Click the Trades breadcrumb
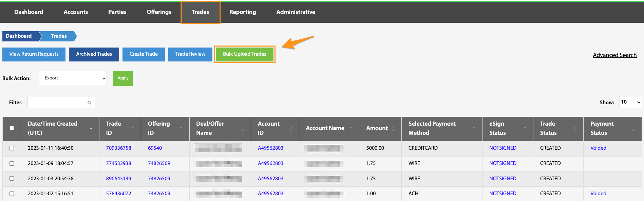 point(59,36)
